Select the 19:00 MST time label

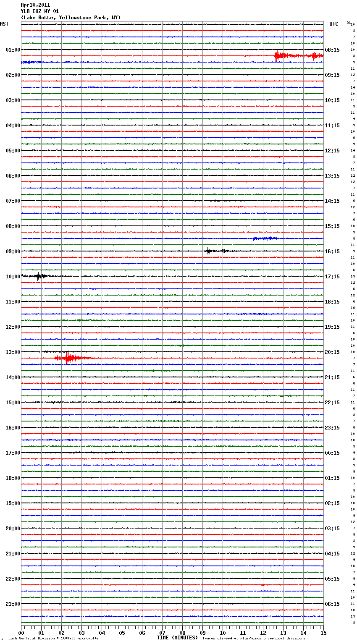(x=13, y=503)
